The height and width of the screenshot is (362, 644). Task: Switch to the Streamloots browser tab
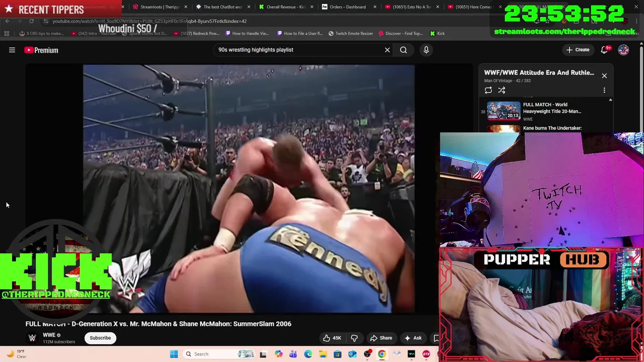pyautogui.click(x=158, y=7)
